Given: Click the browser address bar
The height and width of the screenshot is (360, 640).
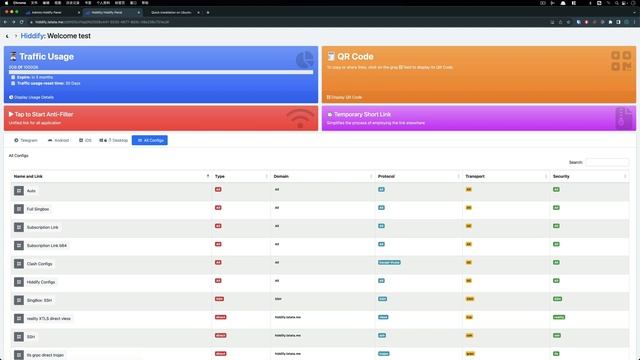Looking at the screenshot, I should pos(286,22).
